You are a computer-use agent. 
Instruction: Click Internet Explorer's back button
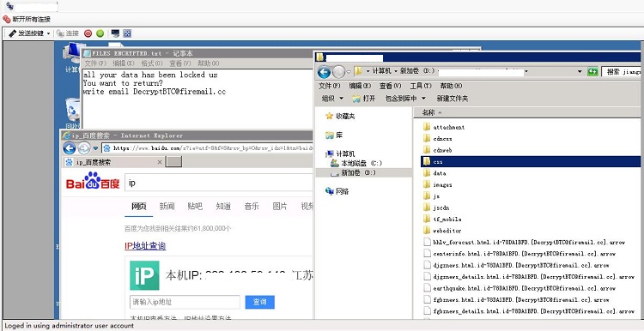click(70, 148)
